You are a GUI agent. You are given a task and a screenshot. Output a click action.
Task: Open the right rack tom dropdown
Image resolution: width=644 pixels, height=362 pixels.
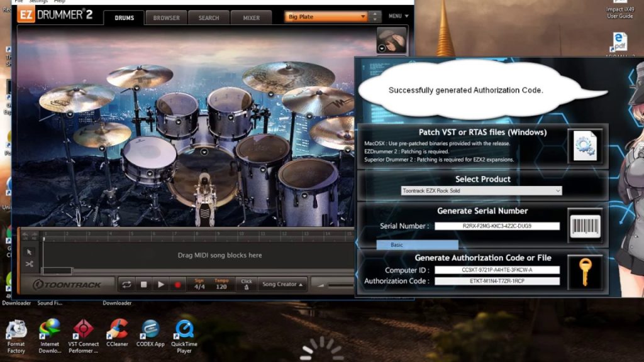tap(231, 118)
